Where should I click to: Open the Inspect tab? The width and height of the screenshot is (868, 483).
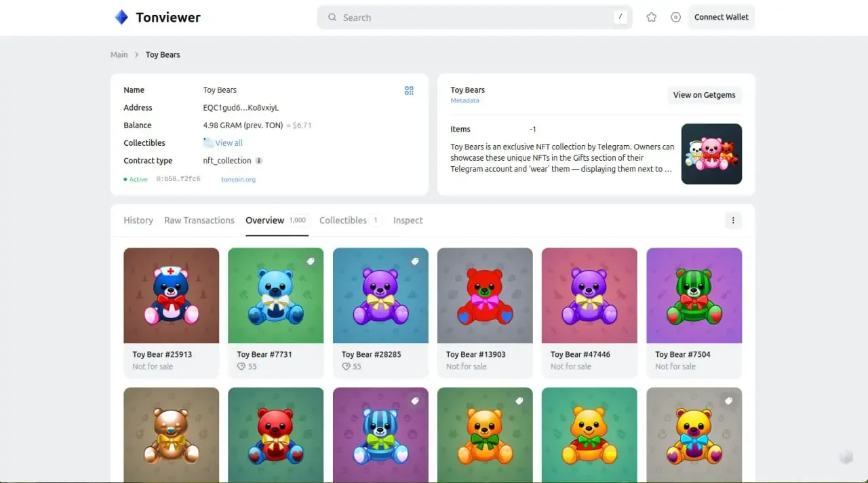[x=408, y=220]
